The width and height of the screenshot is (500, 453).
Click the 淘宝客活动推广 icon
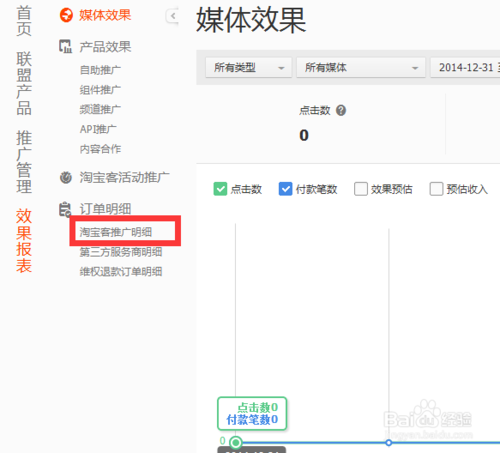coord(66,177)
